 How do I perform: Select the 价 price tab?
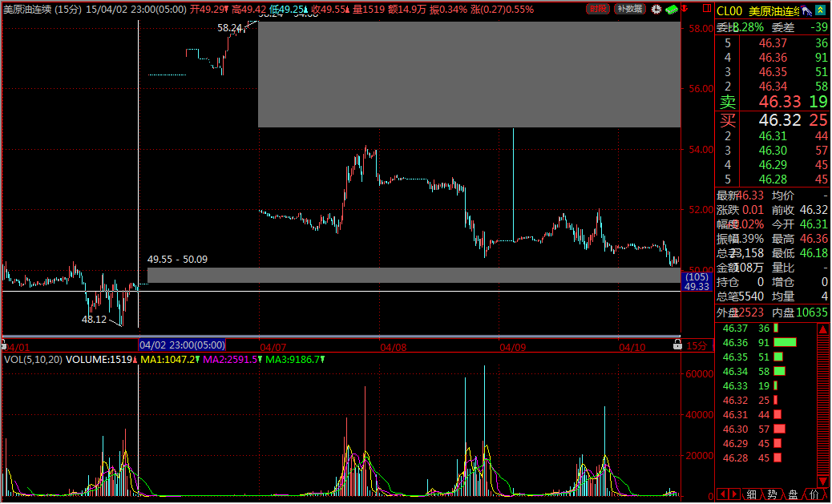pyautogui.click(x=814, y=494)
